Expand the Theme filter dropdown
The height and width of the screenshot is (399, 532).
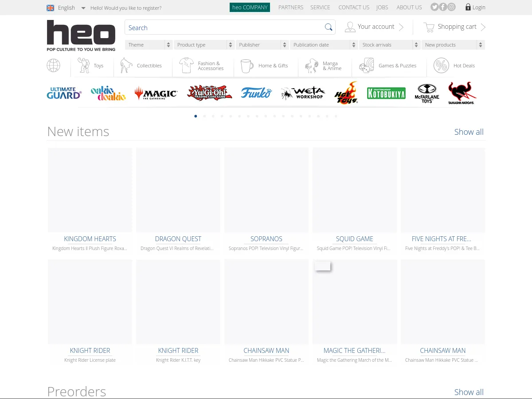149,44
